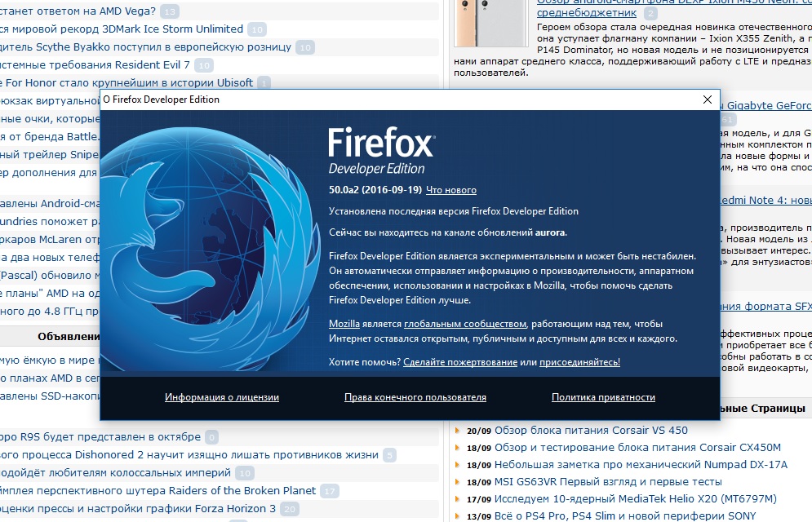Image resolution: width=812 pixels, height=522 pixels.
Task: Open Resident Evil 7 system requirements news
Action: (95, 64)
